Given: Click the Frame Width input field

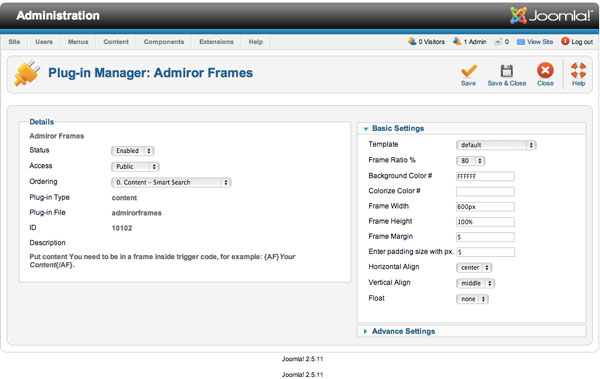Looking at the screenshot, I should pos(485,207).
